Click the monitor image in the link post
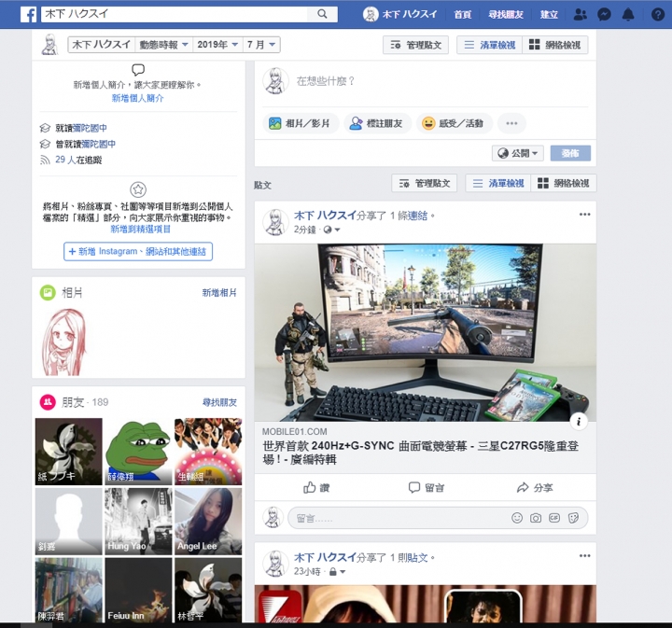672x628 pixels. (x=426, y=332)
